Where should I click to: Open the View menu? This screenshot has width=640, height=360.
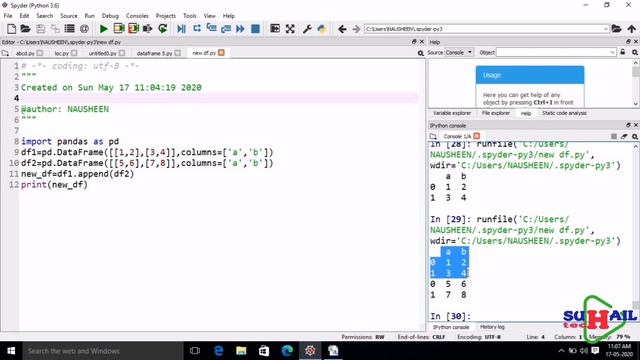(x=209, y=16)
